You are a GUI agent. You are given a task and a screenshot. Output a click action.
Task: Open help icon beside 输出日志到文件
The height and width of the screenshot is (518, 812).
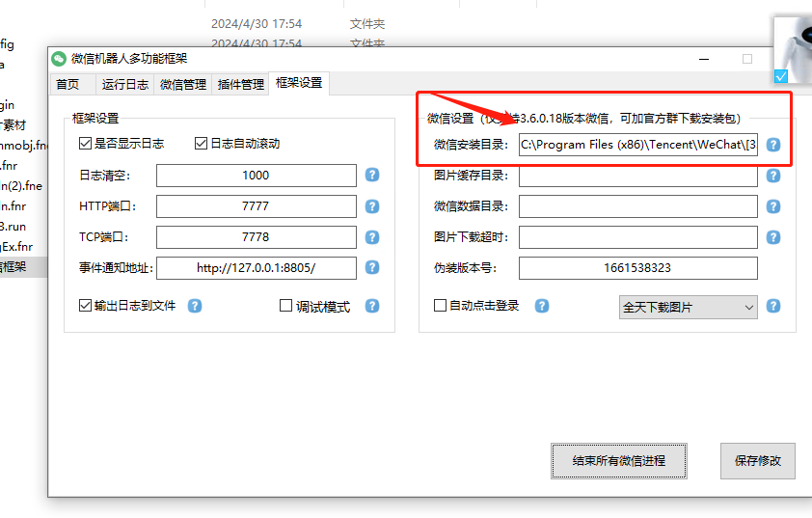coord(195,306)
